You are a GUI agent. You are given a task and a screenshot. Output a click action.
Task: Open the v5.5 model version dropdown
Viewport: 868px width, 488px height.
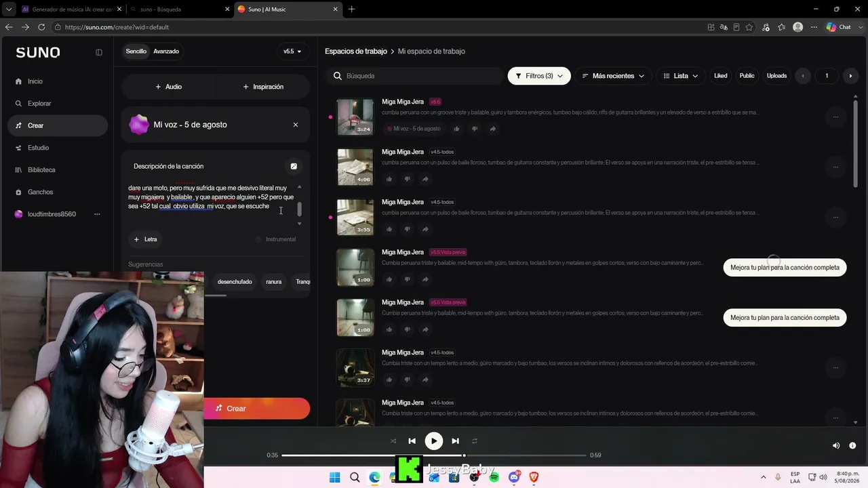(x=293, y=52)
